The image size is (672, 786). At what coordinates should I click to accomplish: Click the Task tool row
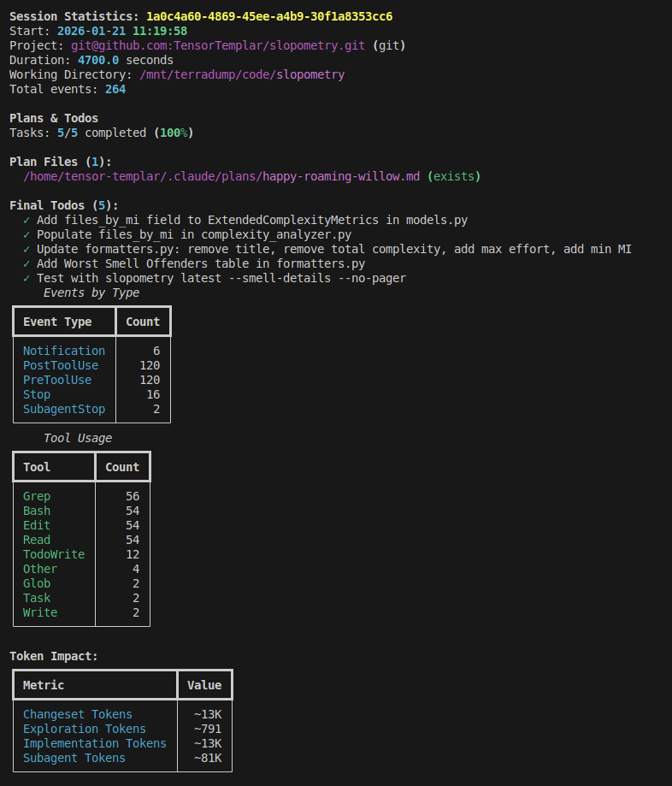[82, 598]
